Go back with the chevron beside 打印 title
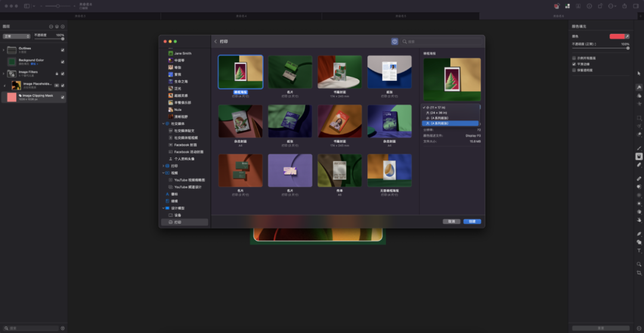This screenshot has width=644, height=333. pos(216,42)
